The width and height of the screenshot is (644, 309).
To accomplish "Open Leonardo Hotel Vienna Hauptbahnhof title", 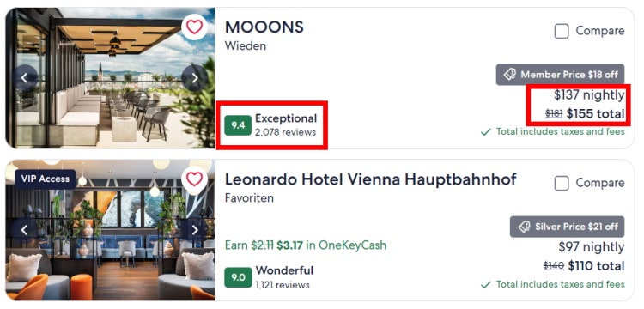I will pos(370,179).
